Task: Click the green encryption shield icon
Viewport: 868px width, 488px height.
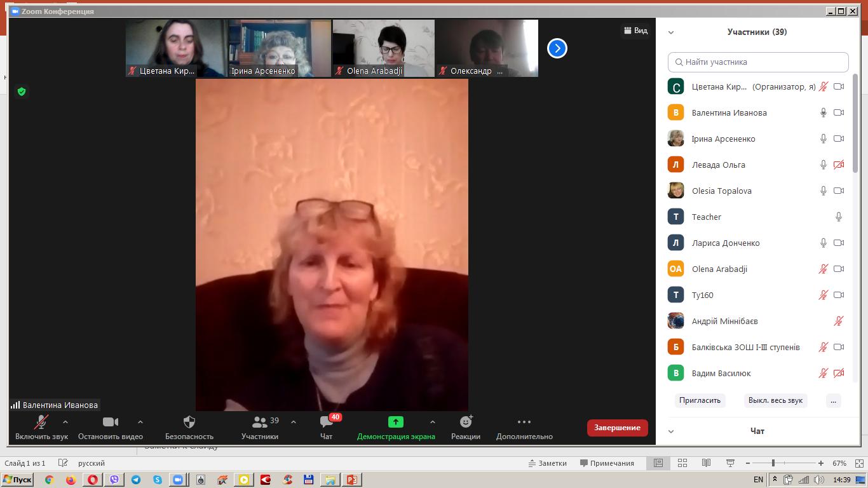Action: click(22, 92)
